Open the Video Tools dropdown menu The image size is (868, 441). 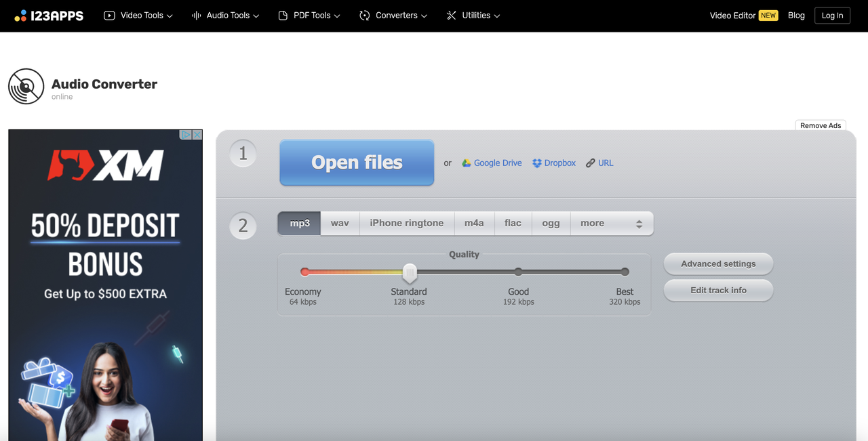click(138, 16)
